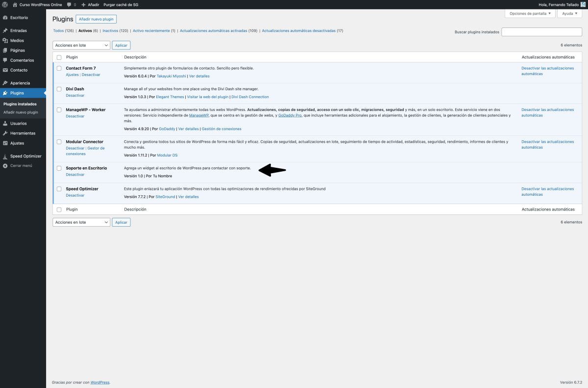Click the Buscar plugins instalados search field
Image resolution: width=588 pixels, height=388 pixels.
tap(541, 31)
